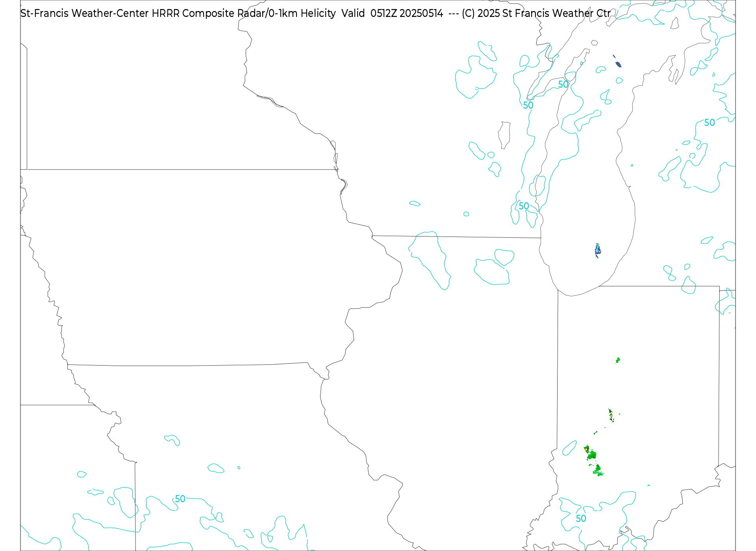This screenshot has width=756, height=551.
Task: Click the "50" helicity label in southern Indiana
Action: 581,519
